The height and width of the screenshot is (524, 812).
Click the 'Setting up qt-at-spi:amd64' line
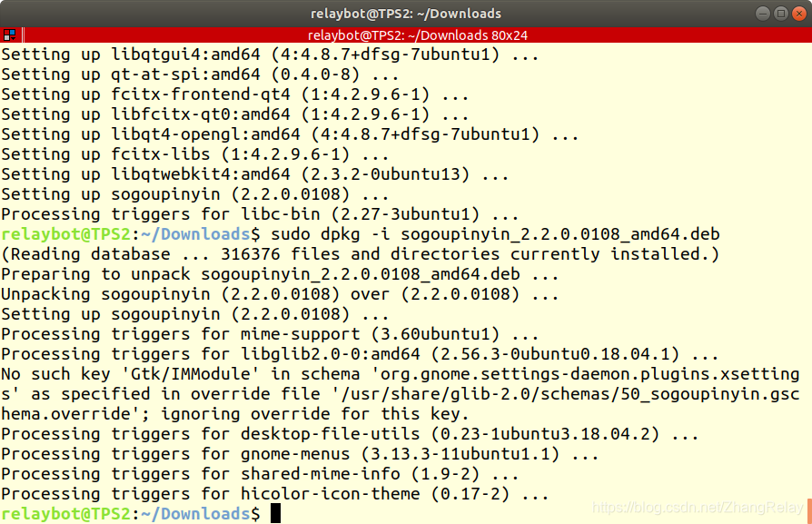200,74
